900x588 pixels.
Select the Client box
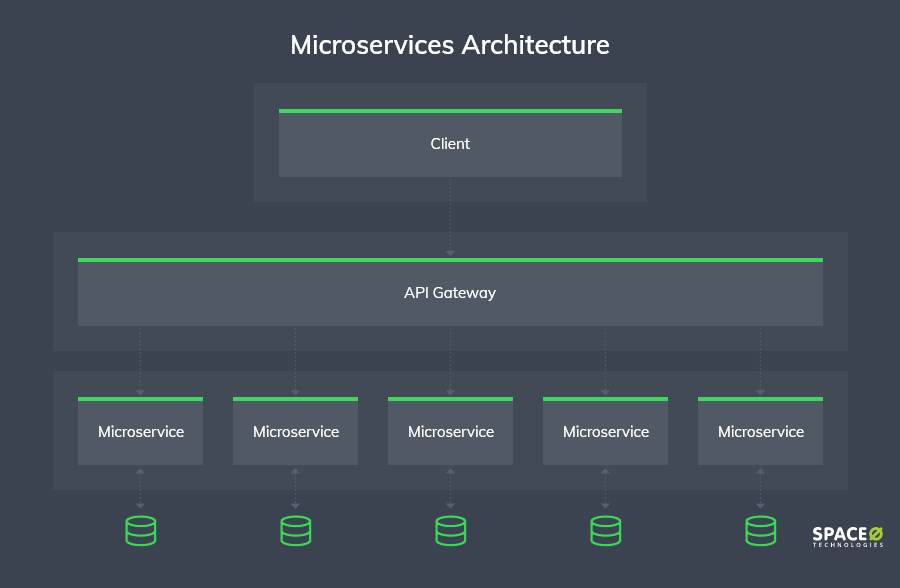[451, 143]
